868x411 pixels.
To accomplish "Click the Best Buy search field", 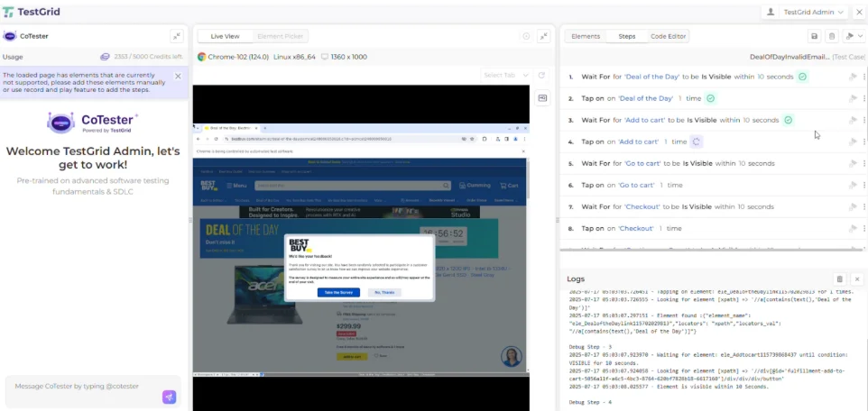I will tap(353, 186).
